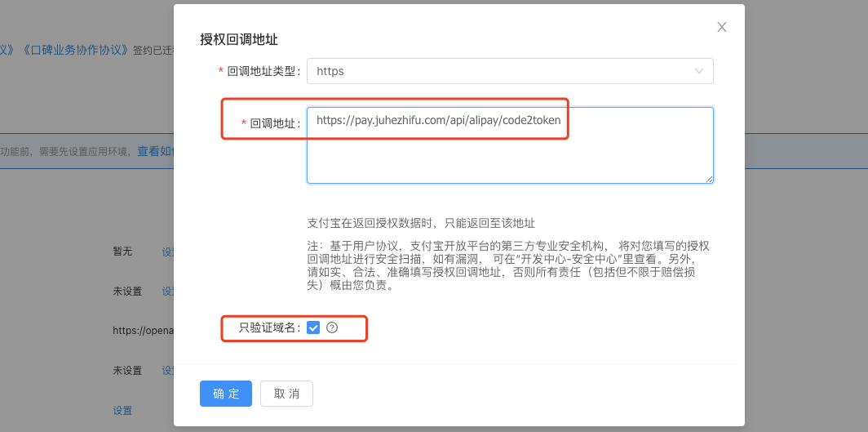Uncheck the 只验证域名 checkbox
The image size is (868, 432).
tap(313, 327)
